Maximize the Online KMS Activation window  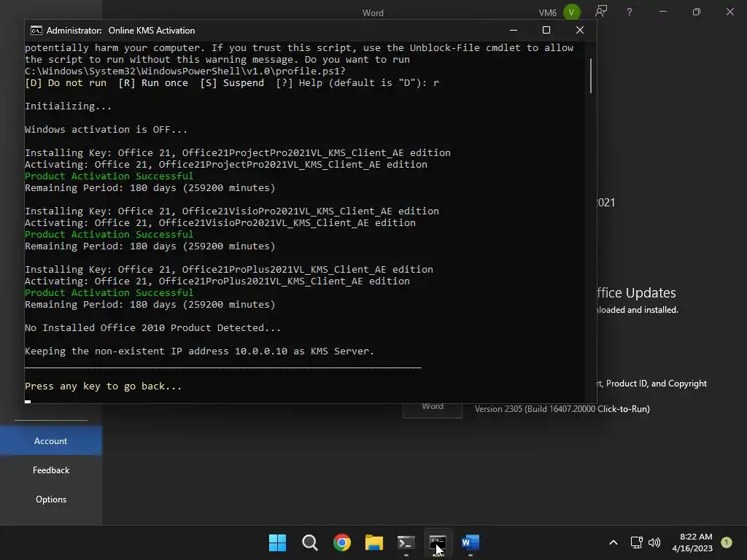point(546,30)
